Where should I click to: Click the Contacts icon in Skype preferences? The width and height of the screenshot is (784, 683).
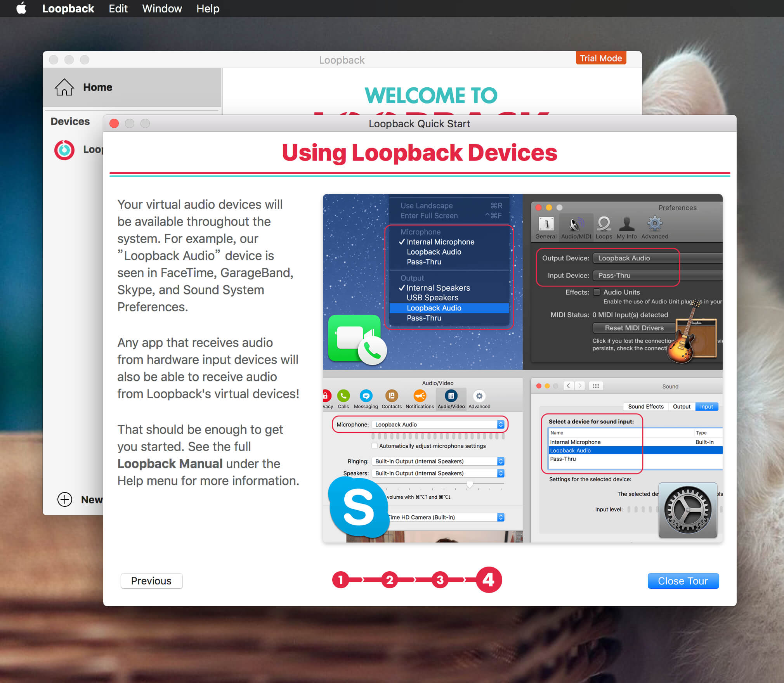(392, 399)
